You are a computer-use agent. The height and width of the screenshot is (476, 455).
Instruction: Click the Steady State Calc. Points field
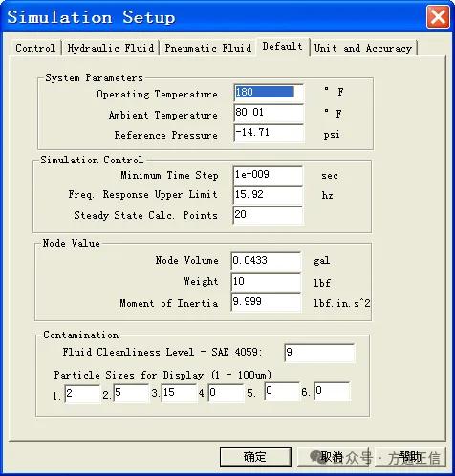click(x=268, y=215)
